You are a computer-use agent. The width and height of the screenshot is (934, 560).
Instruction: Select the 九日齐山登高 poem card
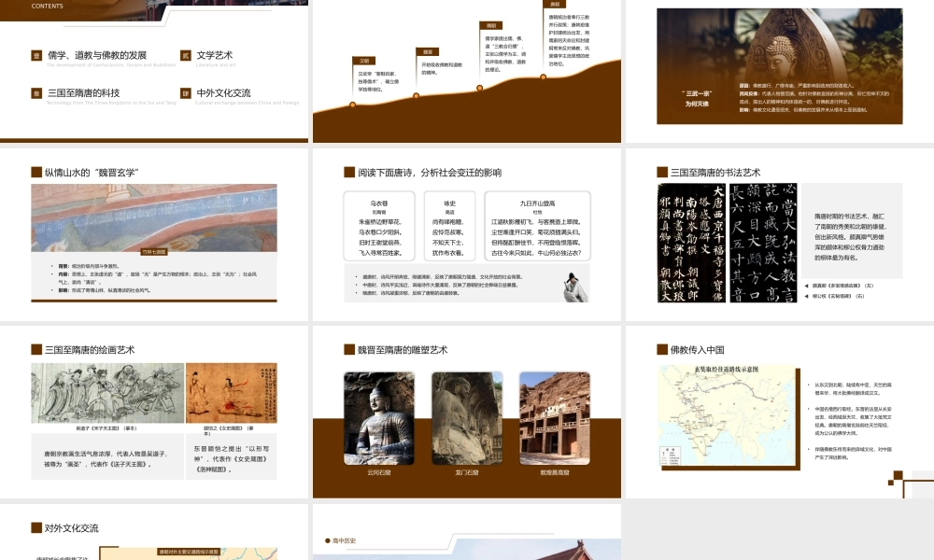tap(537, 226)
